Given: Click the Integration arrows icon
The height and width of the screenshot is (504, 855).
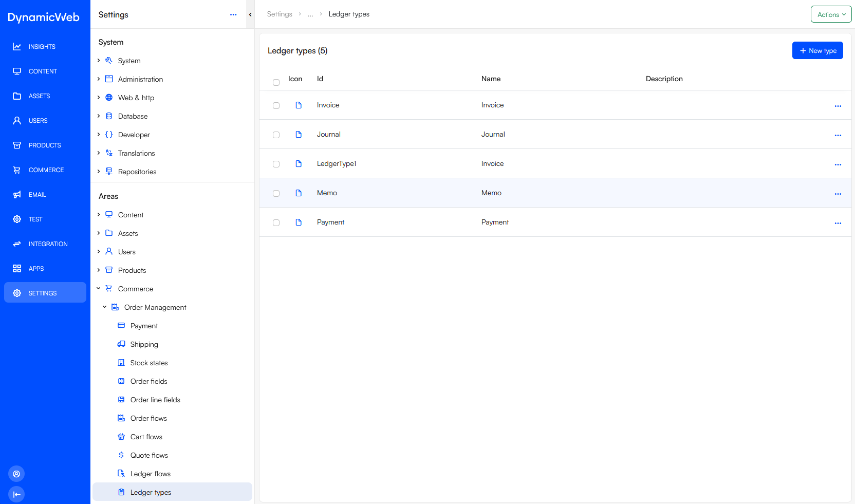Looking at the screenshot, I should coord(17,244).
